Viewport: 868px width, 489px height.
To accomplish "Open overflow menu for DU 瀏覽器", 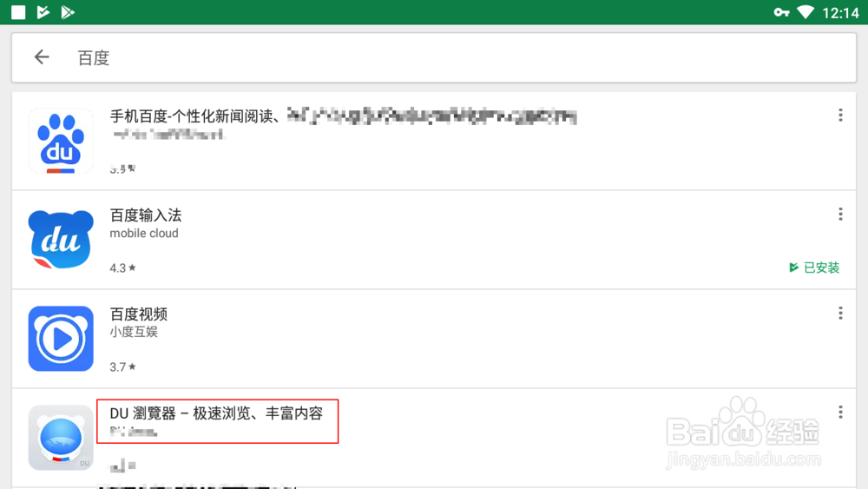I will tap(840, 412).
